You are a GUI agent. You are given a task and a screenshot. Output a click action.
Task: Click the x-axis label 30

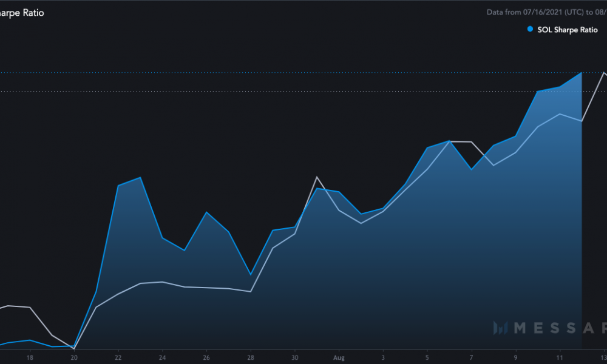tap(294, 357)
